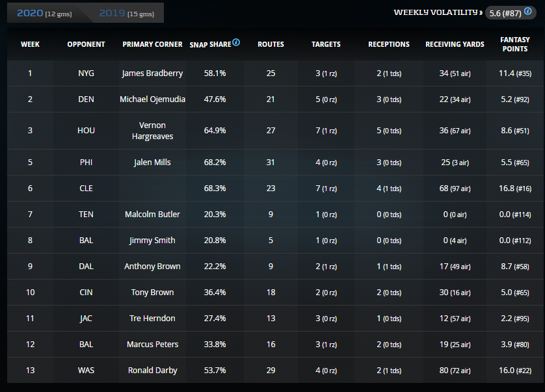Click the info icon beside Snap Share
The height and width of the screenshot is (392, 545).
coord(236,43)
